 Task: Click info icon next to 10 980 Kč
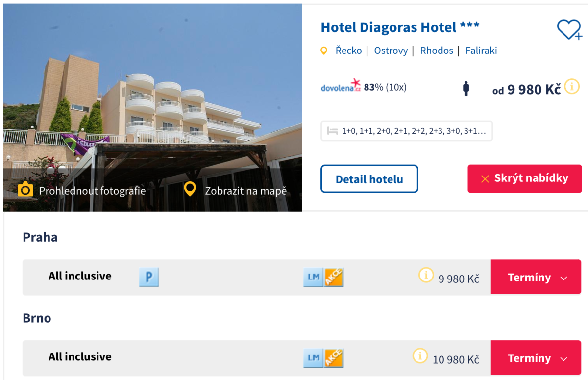pos(420,355)
